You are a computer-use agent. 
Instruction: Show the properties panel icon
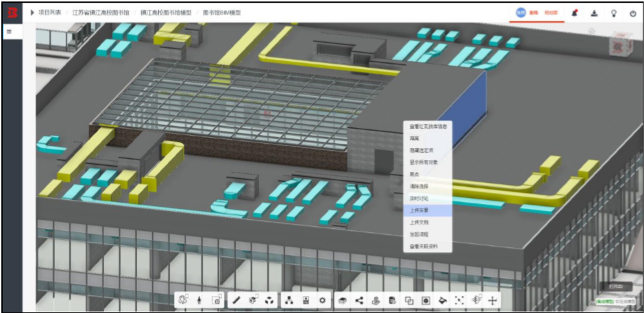[306, 300]
